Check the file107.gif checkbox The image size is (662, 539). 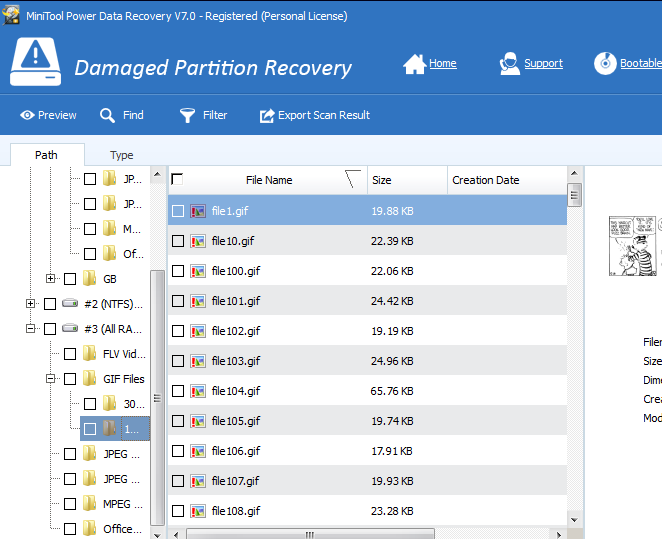(x=178, y=481)
